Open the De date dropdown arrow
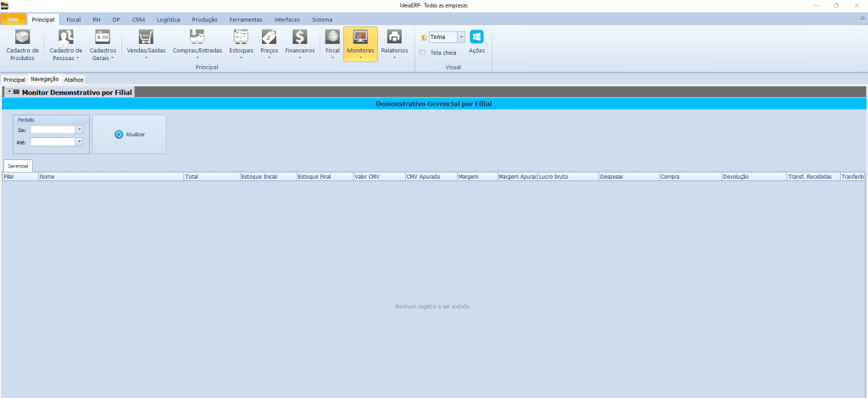868x398 pixels. (x=79, y=130)
